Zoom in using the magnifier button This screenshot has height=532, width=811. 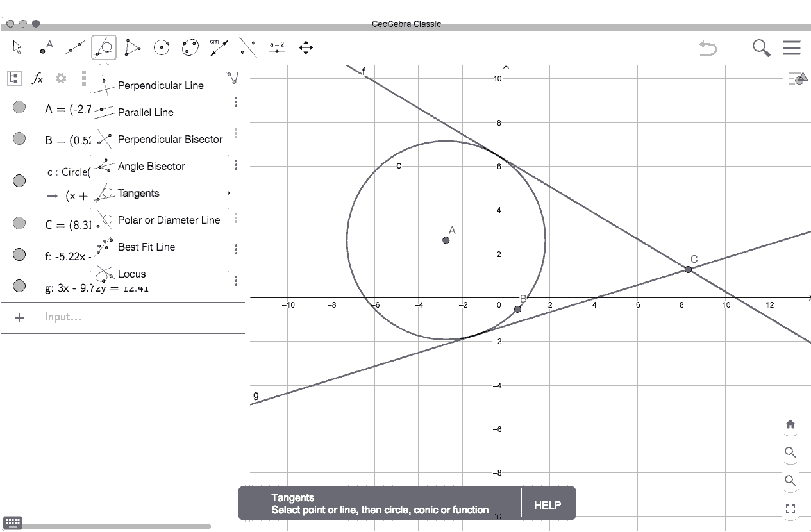(x=790, y=453)
